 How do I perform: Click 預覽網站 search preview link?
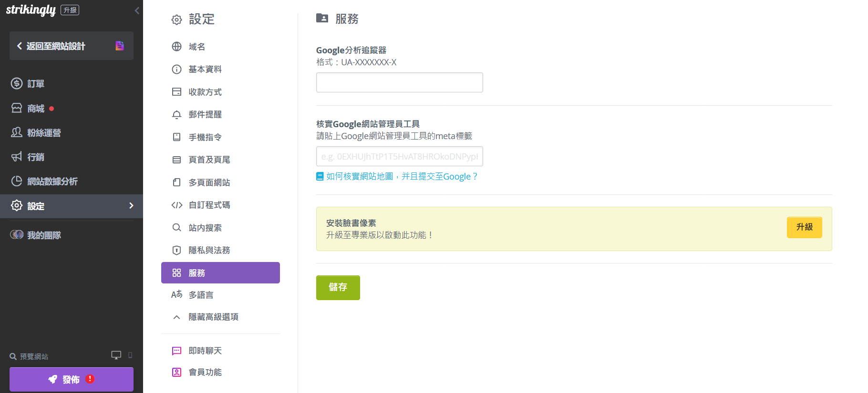[29, 356]
